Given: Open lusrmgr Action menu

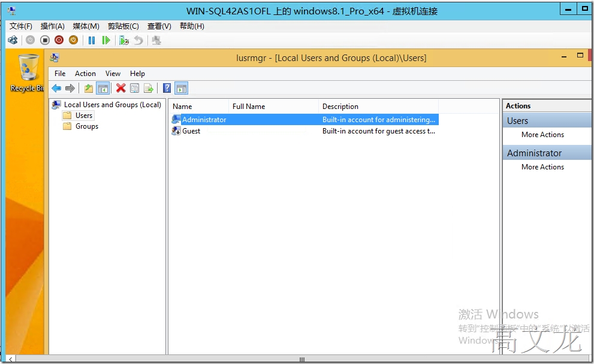Looking at the screenshot, I should tap(85, 74).
